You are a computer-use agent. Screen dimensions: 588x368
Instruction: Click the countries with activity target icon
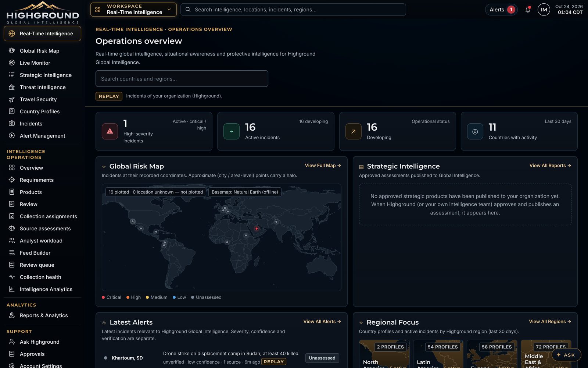475,131
